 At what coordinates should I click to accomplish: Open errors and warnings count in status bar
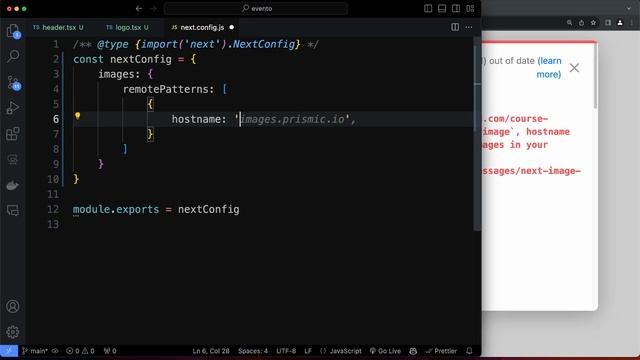(x=80, y=351)
